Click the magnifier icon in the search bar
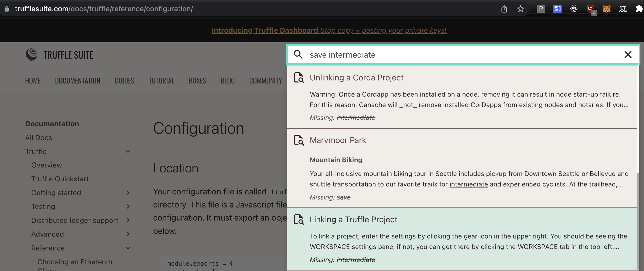This screenshot has width=644, height=271. click(x=298, y=55)
